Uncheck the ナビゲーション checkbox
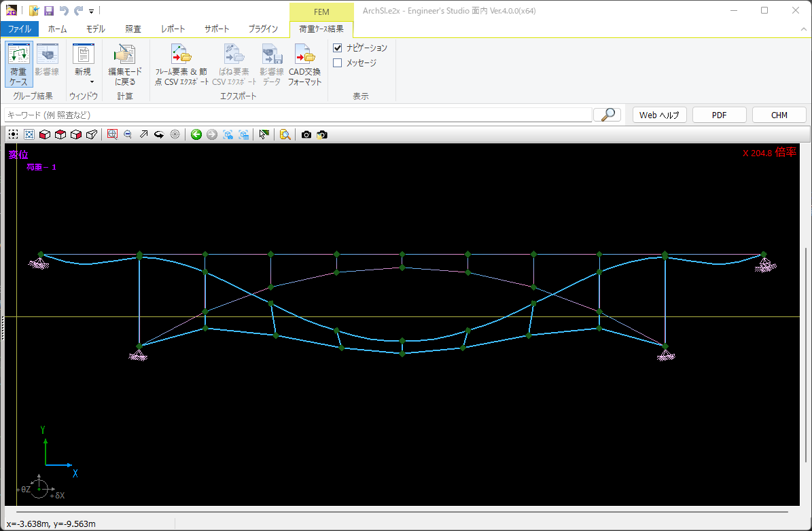 338,48
